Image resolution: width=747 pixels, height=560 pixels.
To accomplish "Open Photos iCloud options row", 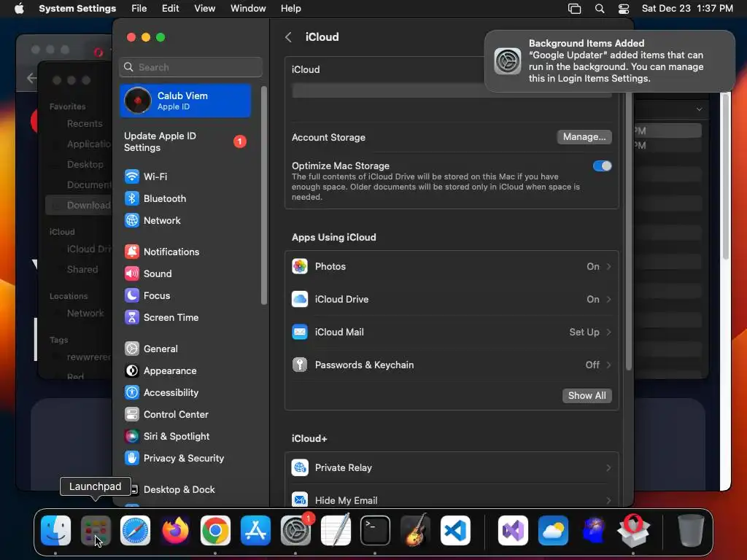I will [x=452, y=267].
